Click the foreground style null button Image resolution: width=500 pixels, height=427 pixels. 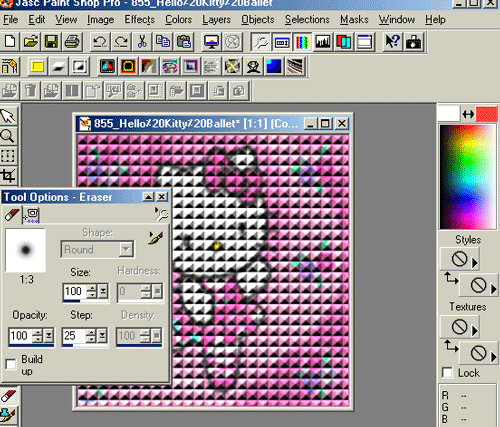459,259
